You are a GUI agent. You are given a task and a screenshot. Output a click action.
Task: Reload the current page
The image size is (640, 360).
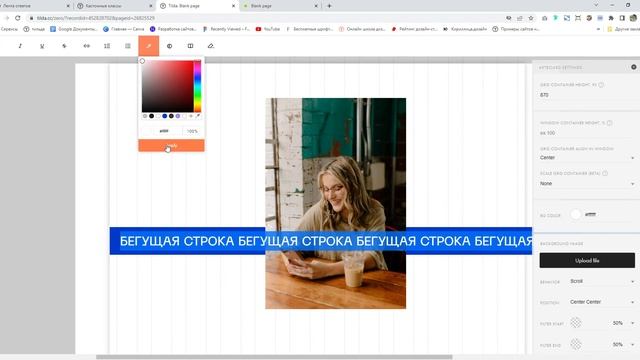(18, 18)
